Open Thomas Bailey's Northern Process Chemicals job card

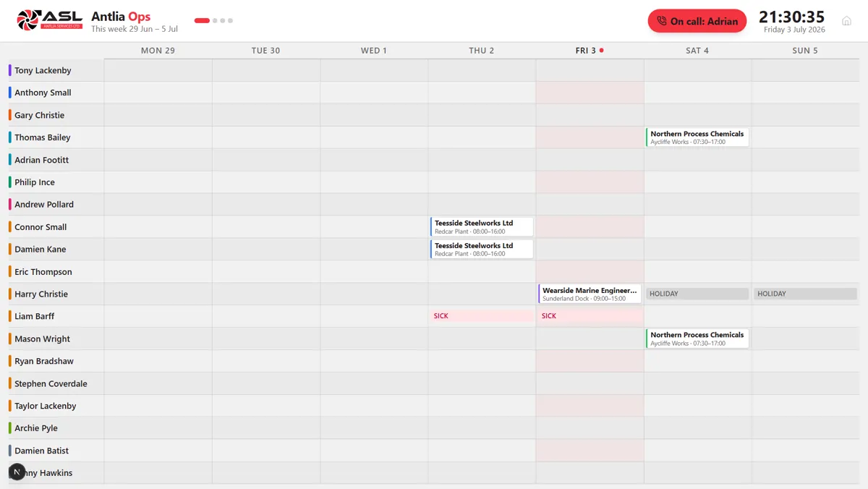[x=697, y=137]
